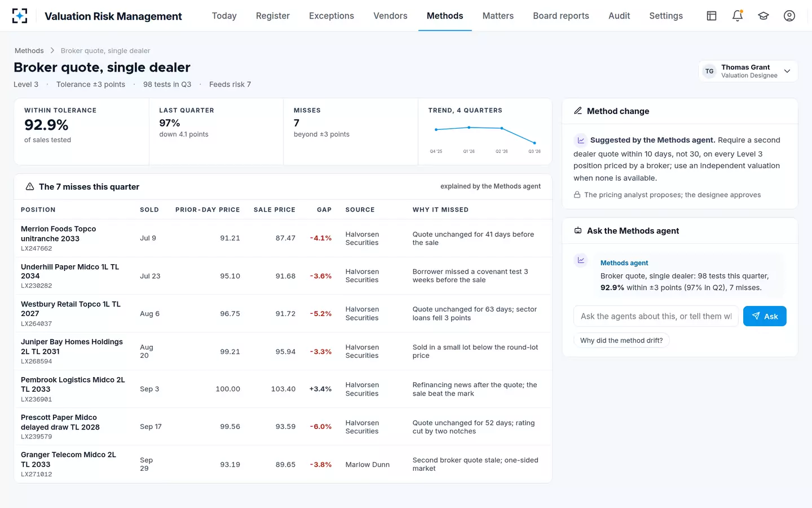
Task: Expand the Thomas Grant role dropdown
Action: click(x=748, y=71)
